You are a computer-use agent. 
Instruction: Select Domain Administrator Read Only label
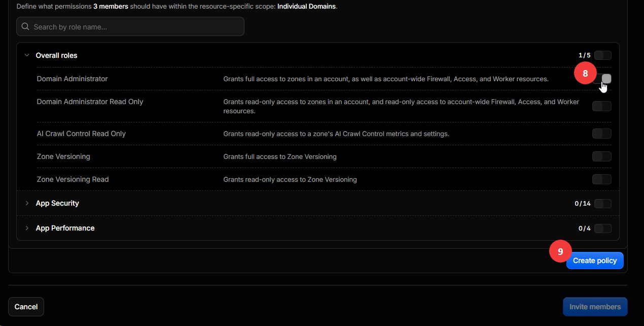click(x=90, y=102)
